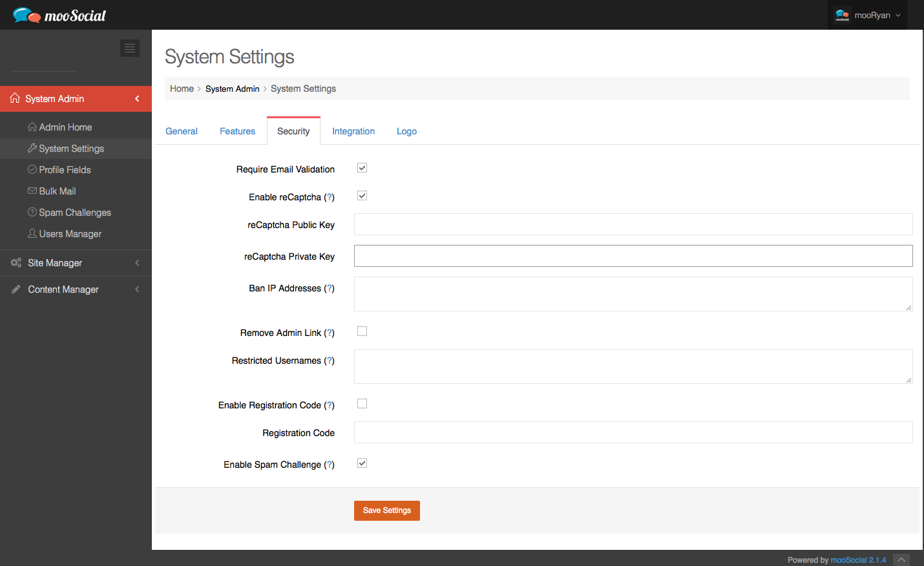The width and height of the screenshot is (924, 566).
Task: Switch to the Features tab
Action: point(237,131)
